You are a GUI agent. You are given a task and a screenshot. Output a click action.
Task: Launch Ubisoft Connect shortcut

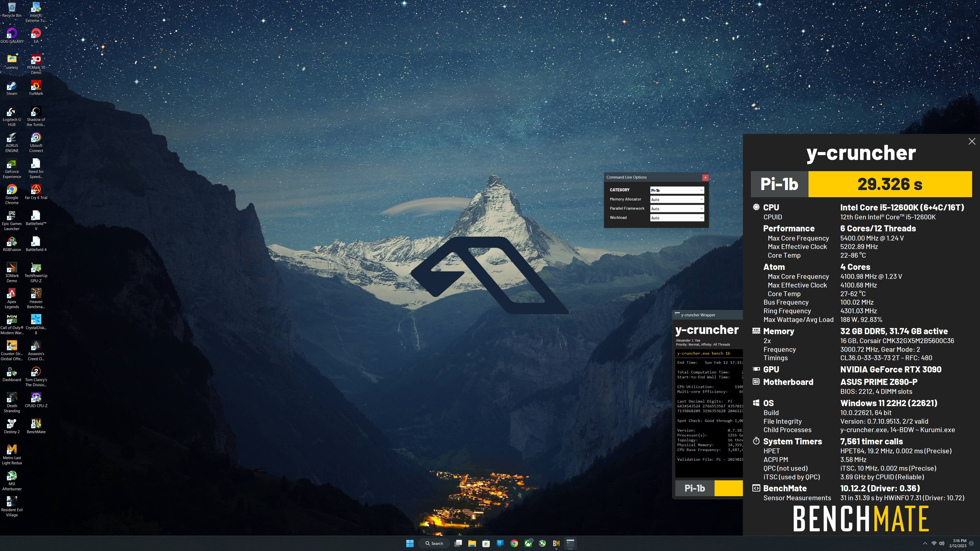[x=36, y=142]
